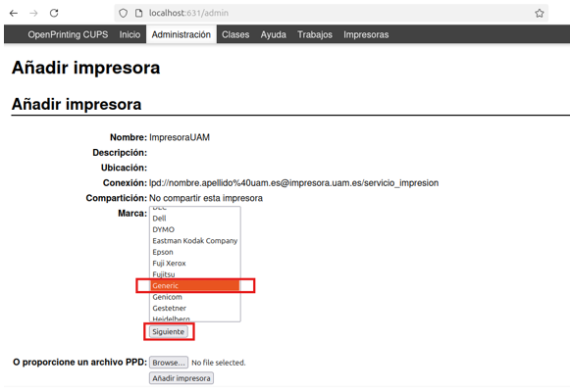Select Gestetner in the Marca list
570x392 pixels.
tap(195, 308)
